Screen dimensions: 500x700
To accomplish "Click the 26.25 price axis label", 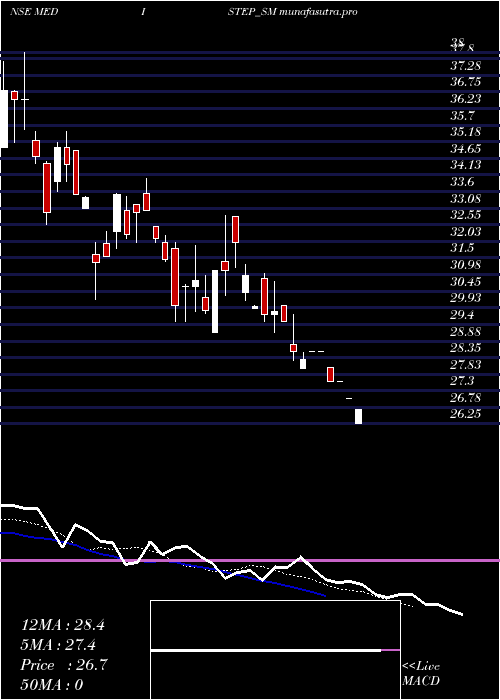I will 465,414.
